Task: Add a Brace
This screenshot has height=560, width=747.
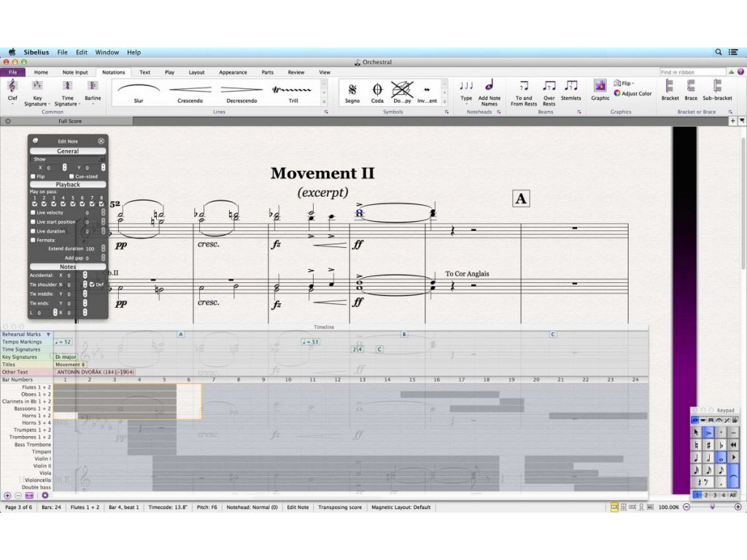Action: 691,90
